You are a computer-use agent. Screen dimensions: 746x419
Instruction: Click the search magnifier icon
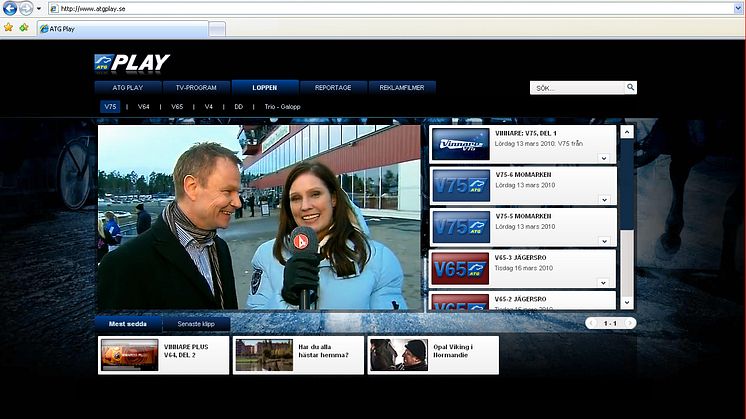click(630, 88)
